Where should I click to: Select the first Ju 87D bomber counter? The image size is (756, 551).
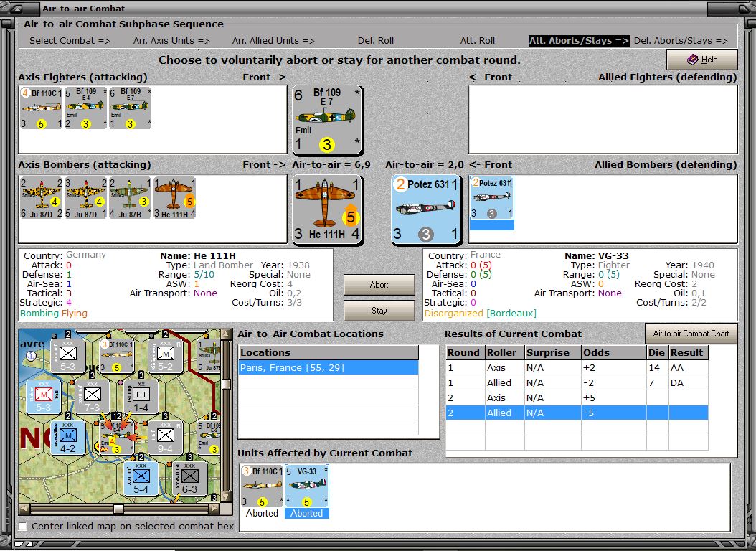point(41,198)
